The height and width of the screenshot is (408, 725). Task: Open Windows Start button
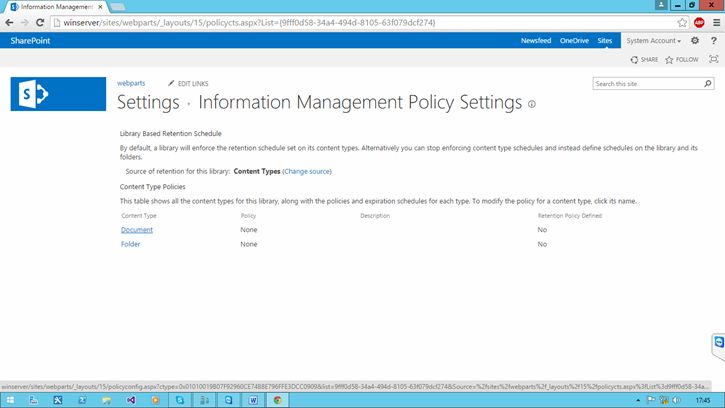pos(10,400)
